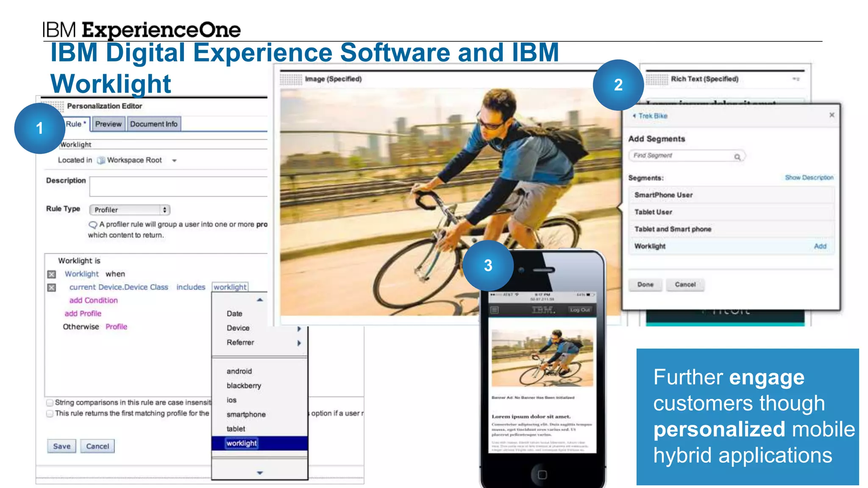The height and width of the screenshot is (488, 868).
Task: Select ios from the device list
Action: (231, 400)
